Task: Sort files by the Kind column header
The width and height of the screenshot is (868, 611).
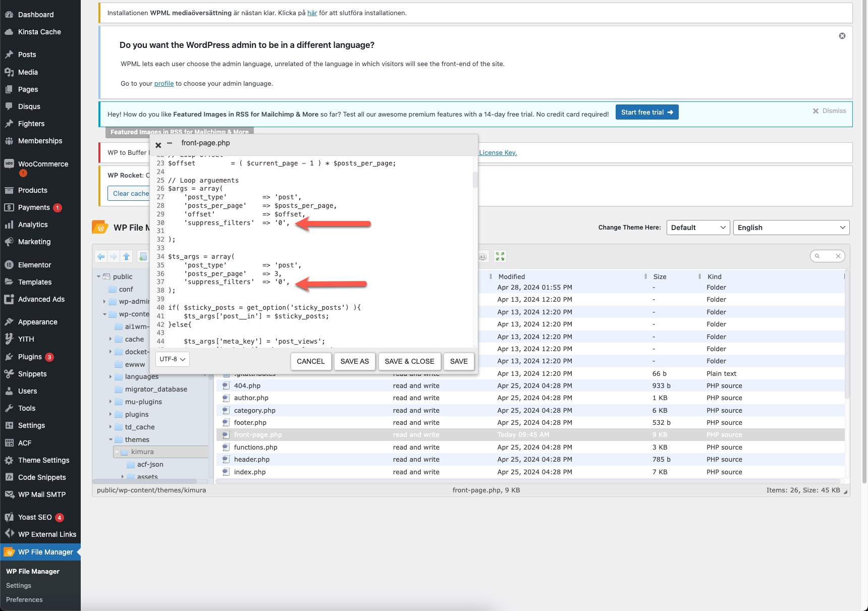Action: (x=715, y=276)
